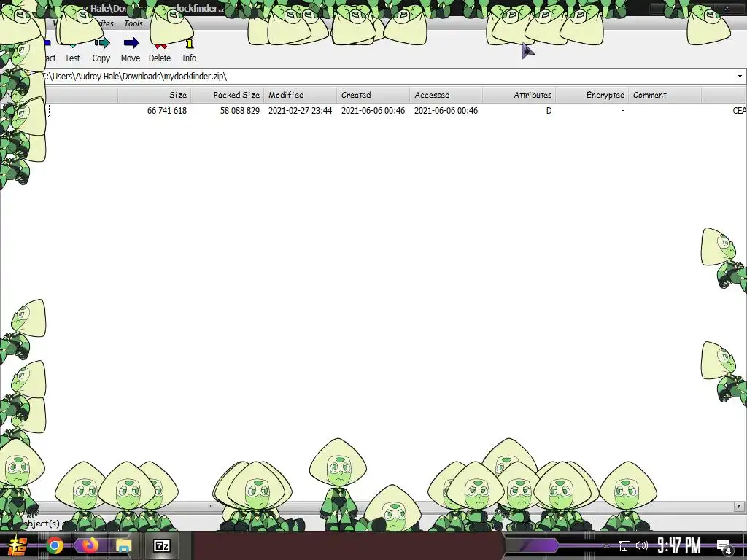Open archive Info from the toolbar

189,50
